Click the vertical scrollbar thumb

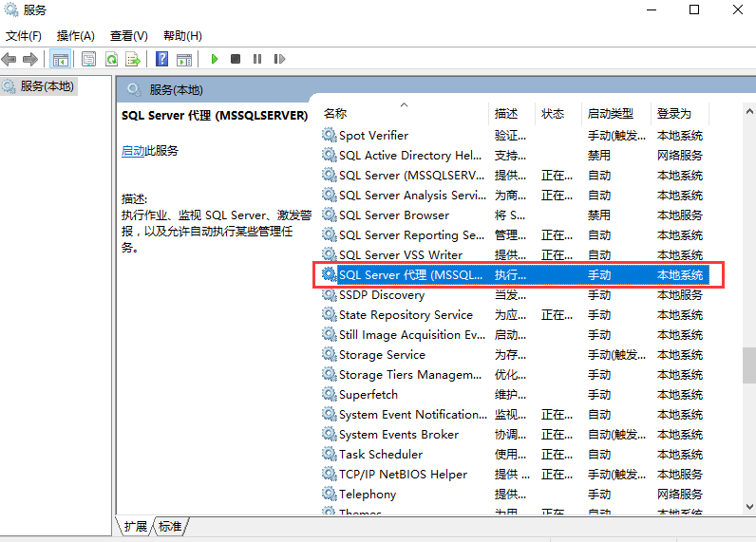click(x=749, y=365)
